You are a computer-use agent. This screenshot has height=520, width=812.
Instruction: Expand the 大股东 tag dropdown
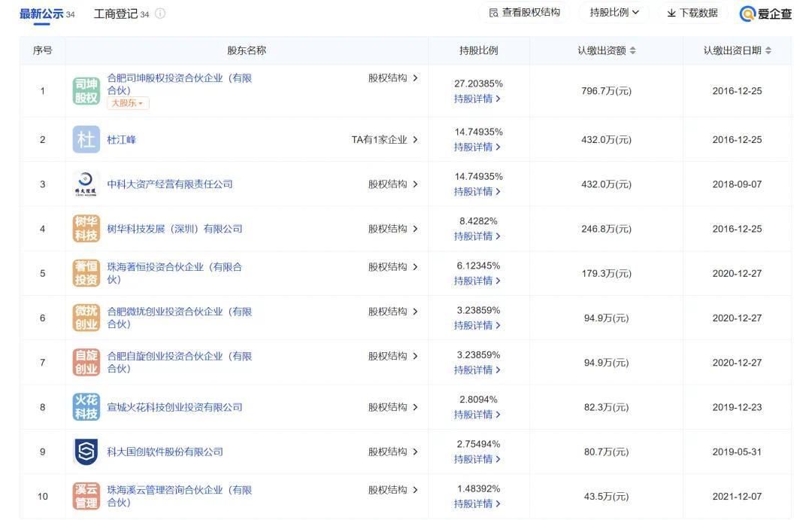pyautogui.click(x=128, y=103)
